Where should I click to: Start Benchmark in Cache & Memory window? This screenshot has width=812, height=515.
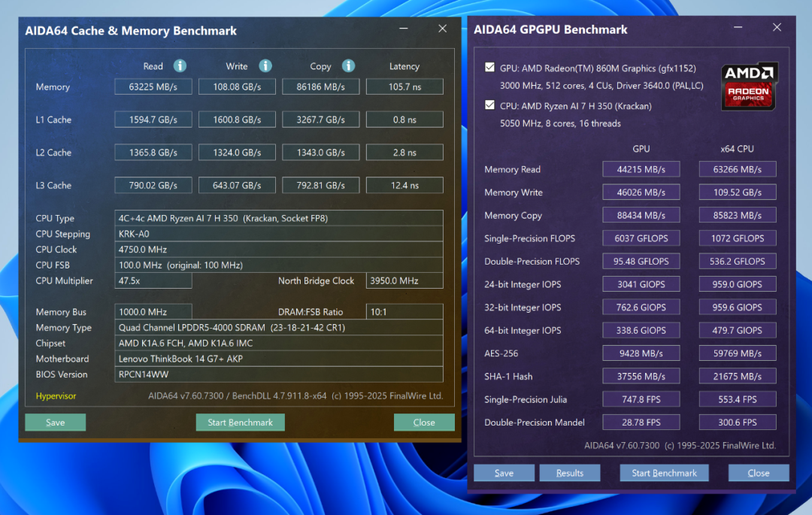point(241,423)
